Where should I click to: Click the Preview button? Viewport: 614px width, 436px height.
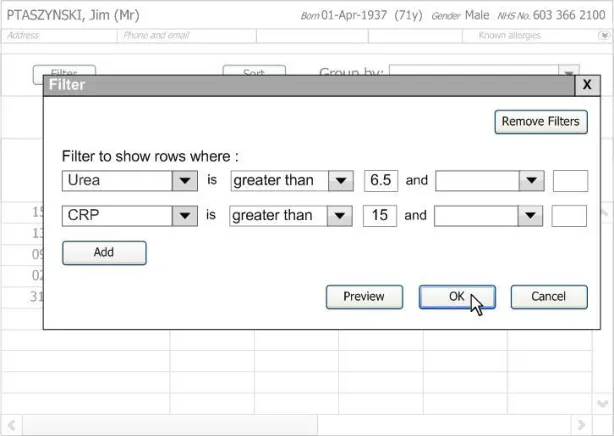click(x=364, y=297)
